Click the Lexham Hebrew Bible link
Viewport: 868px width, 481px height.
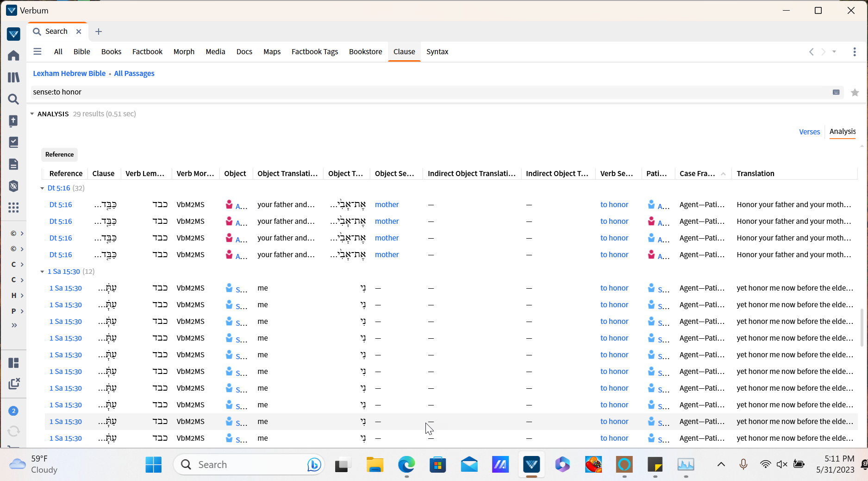click(69, 74)
